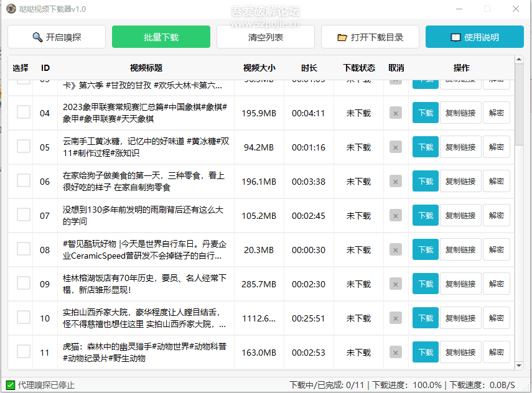532x393 pixels.
Task: Click 解密 for row 06
Action: (497, 181)
